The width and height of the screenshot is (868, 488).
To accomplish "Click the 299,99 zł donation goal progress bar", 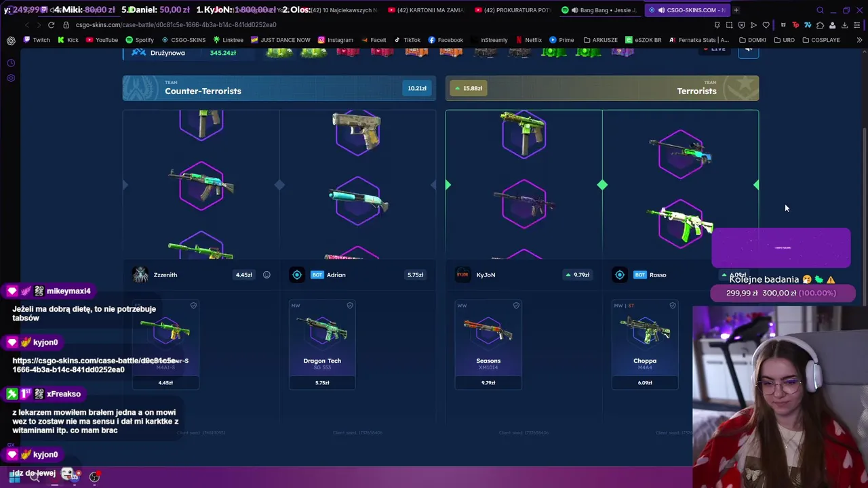I will click(x=783, y=293).
